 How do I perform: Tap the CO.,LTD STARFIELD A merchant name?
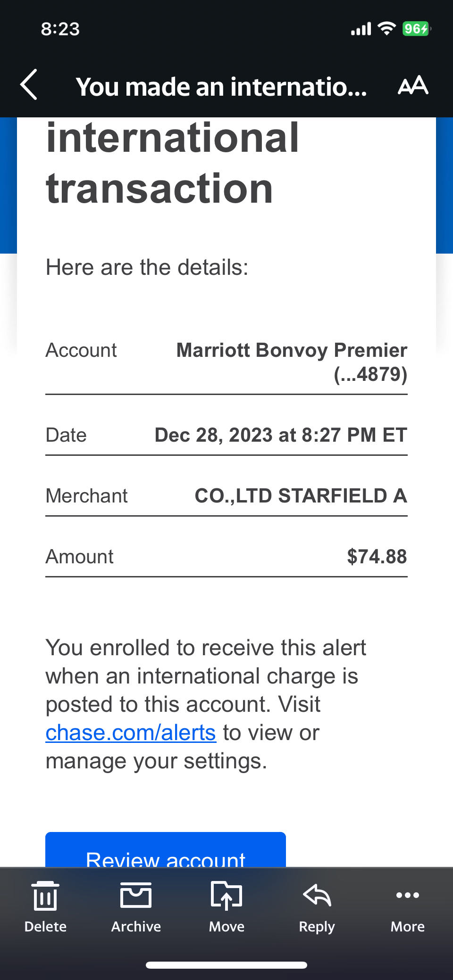[x=301, y=495]
